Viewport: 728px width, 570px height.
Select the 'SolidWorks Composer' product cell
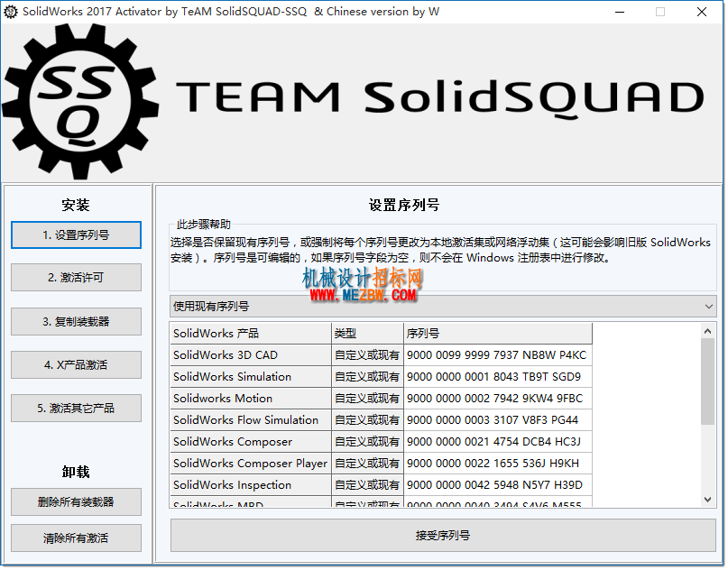(x=251, y=442)
